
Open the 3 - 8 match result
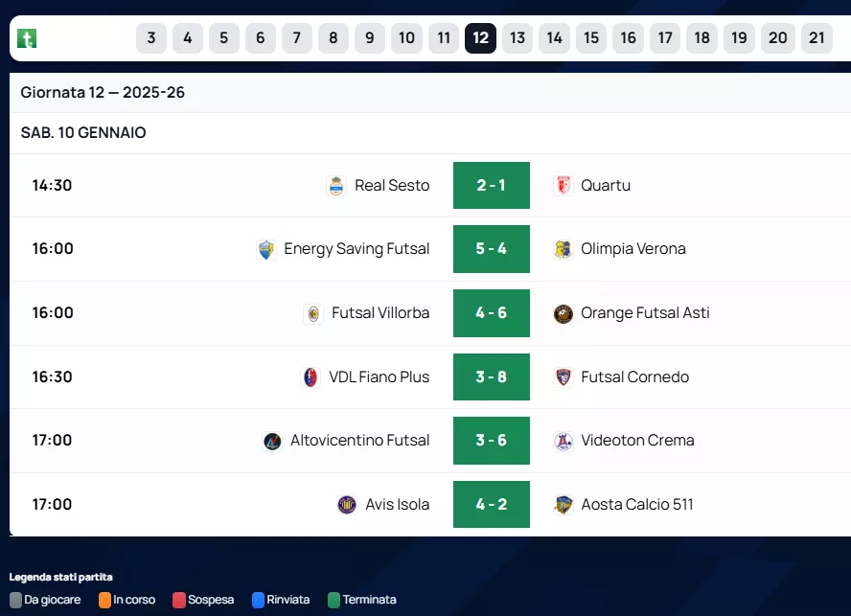(x=491, y=377)
